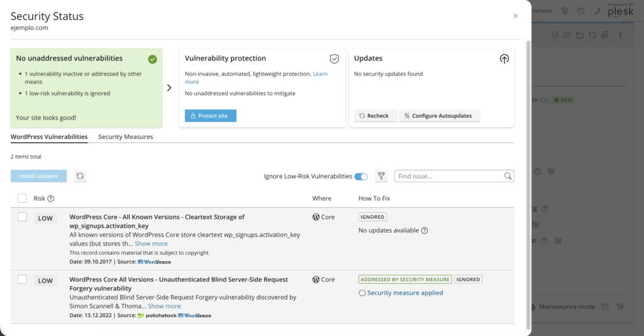Screen dimensions: 644x336
Task: Click the refresh icon beside Install Updates
Action: point(80,176)
